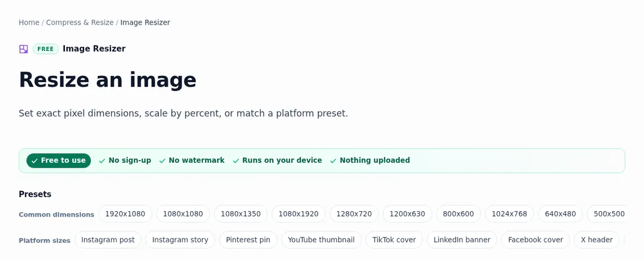Pick the LinkedIn banner size
The width and height of the screenshot is (644, 260).
462,240
